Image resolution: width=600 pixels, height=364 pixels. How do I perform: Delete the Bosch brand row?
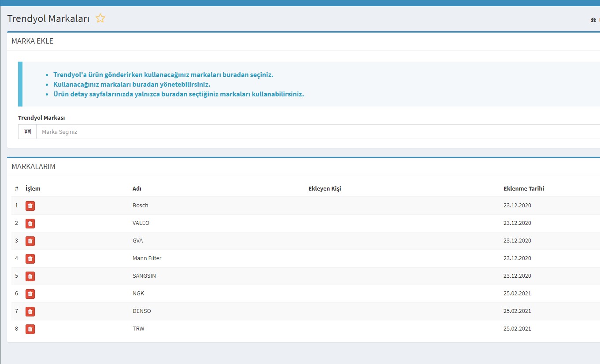30,206
